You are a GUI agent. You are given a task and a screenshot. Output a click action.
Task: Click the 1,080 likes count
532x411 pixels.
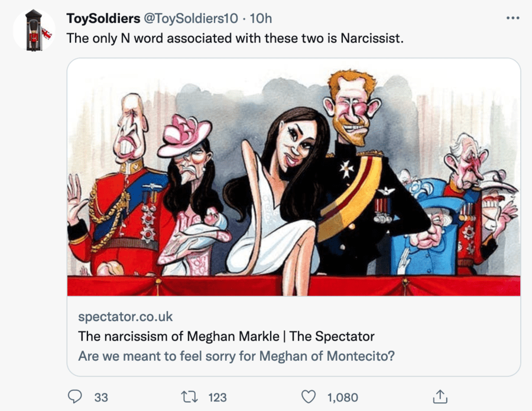pyautogui.click(x=342, y=397)
